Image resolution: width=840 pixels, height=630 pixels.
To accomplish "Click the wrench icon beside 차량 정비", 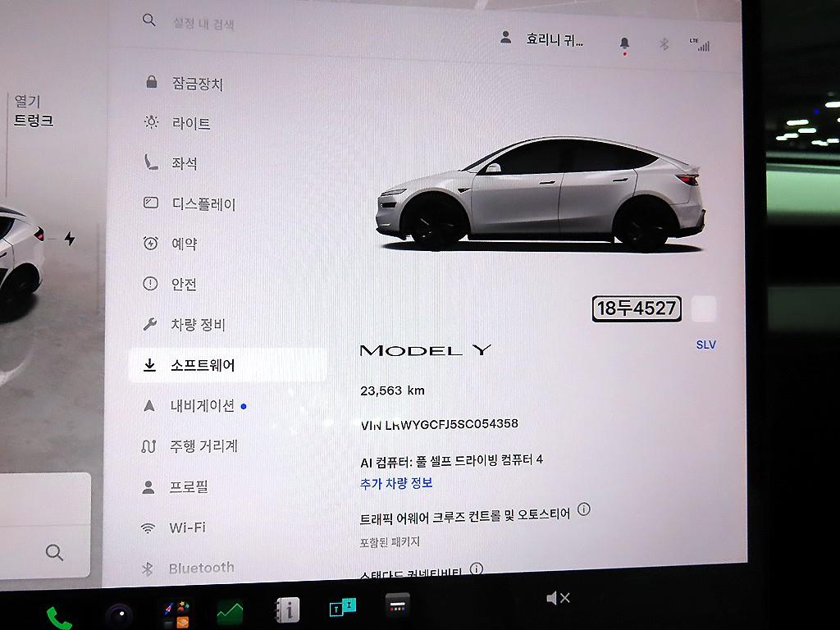I will (150, 323).
